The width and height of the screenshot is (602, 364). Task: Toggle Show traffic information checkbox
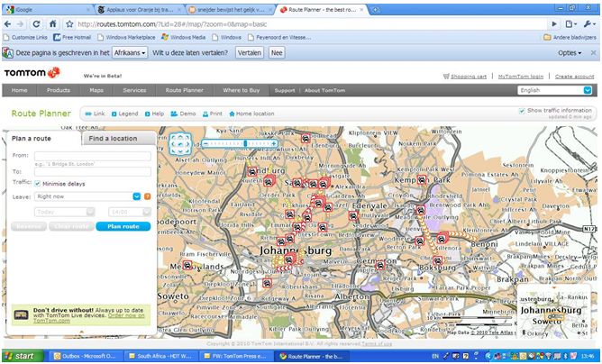click(x=522, y=111)
